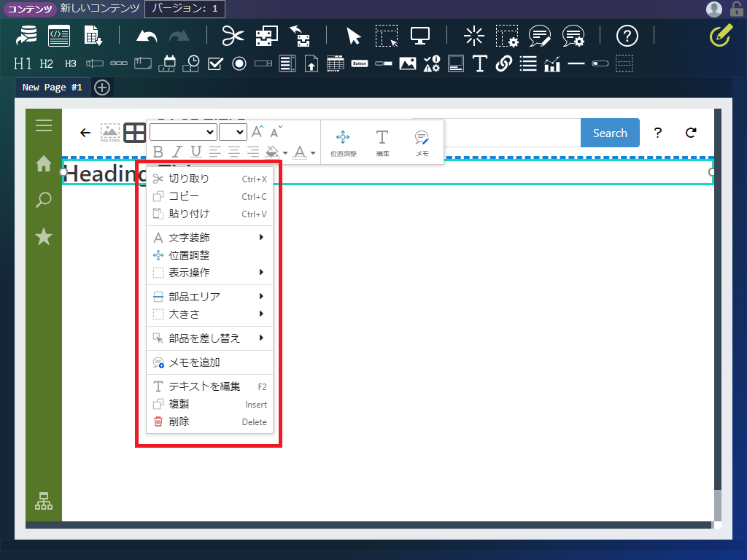Open the font size dropdown
This screenshot has width=747, height=560.
233,132
